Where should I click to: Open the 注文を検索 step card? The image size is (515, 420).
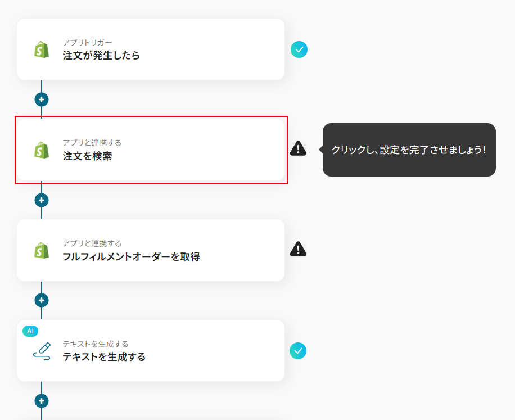tap(151, 150)
